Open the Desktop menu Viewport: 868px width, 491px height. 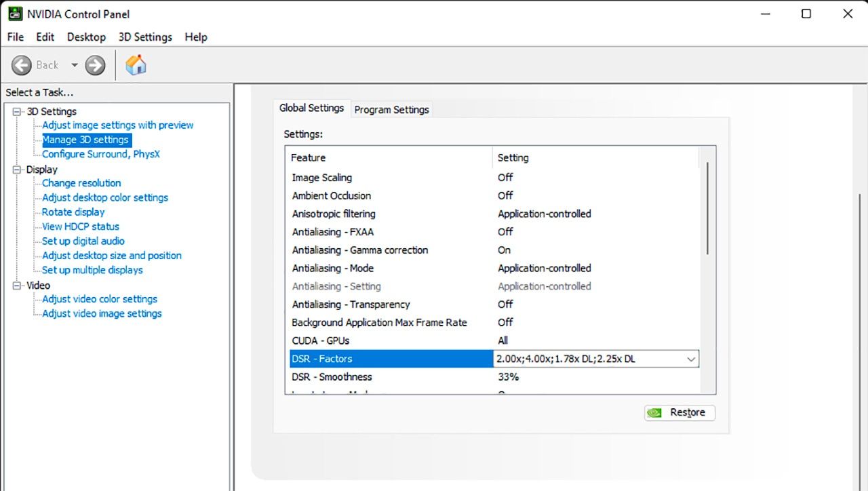(86, 37)
